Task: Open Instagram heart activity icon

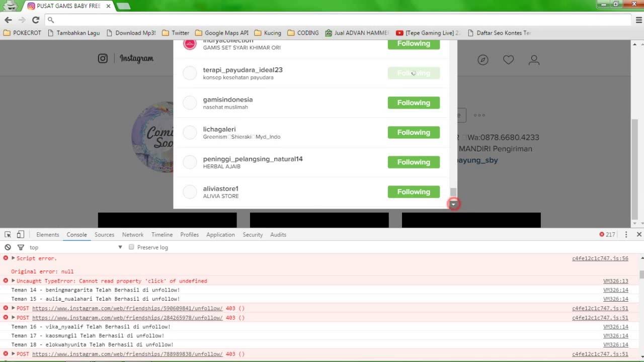Action: (x=509, y=60)
